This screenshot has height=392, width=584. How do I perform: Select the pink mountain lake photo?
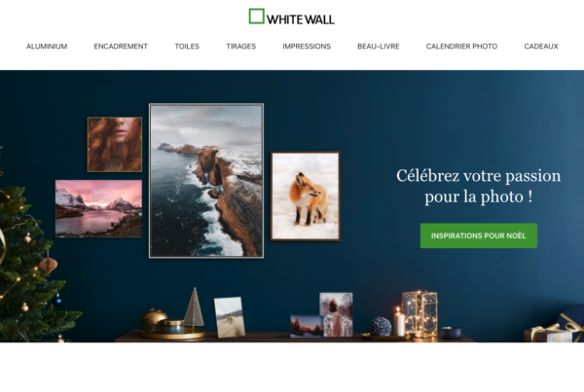point(98,209)
